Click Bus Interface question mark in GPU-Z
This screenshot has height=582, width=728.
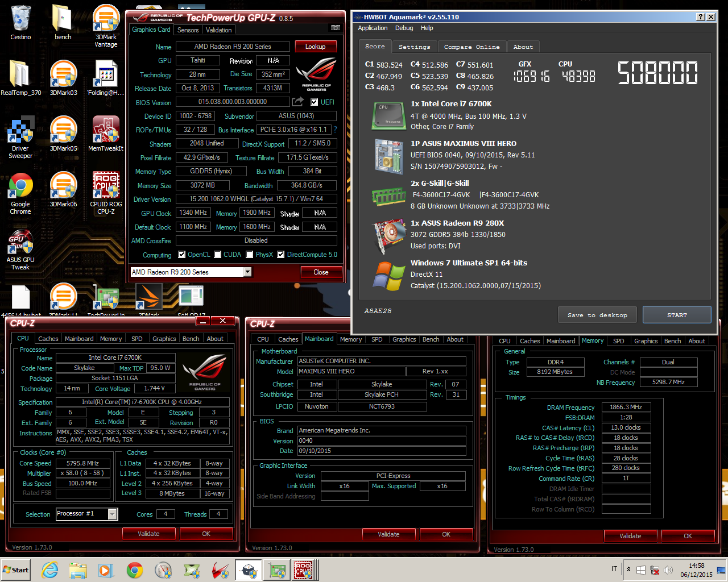(335, 130)
